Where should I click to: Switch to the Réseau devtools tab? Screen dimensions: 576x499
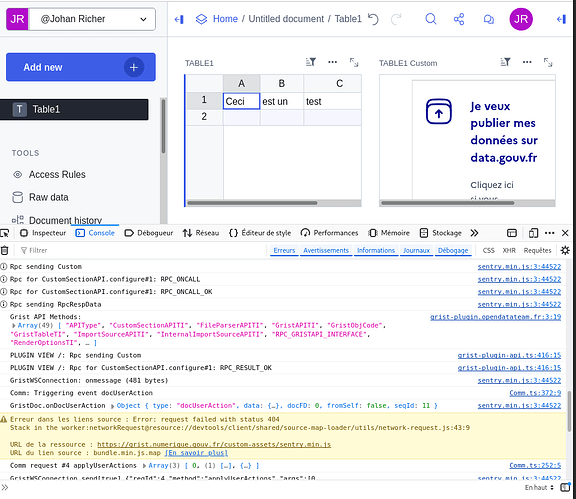(x=201, y=233)
